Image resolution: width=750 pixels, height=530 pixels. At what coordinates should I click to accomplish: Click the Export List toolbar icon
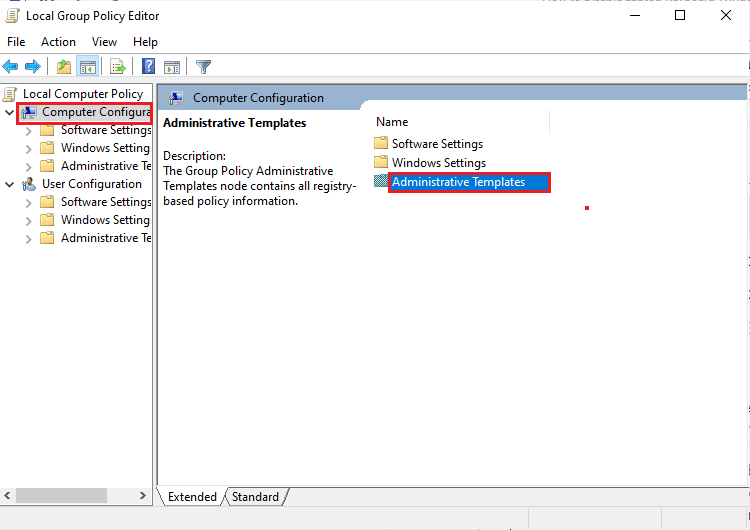(x=118, y=66)
